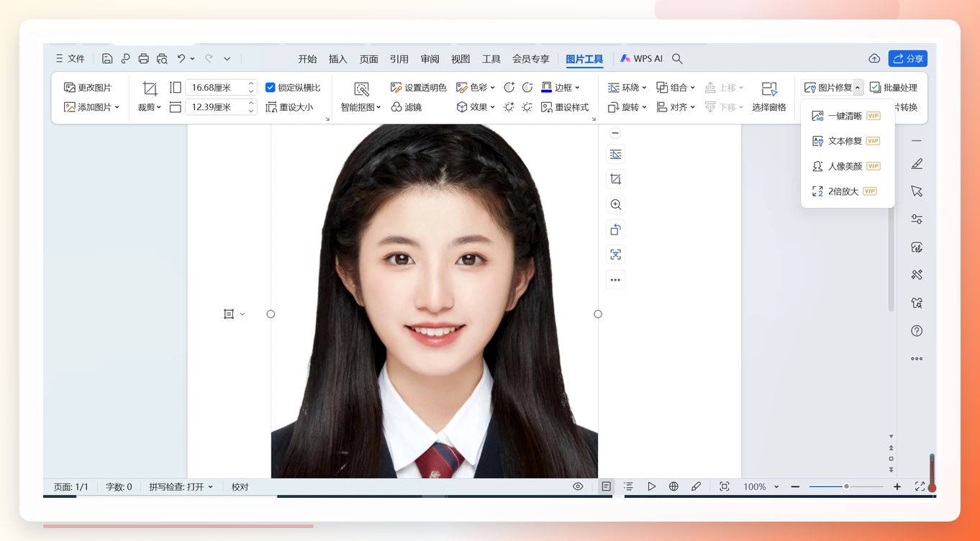Click the save icon in quick toolbar
This screenshot has width=980, height=541.
click(107, 59)
